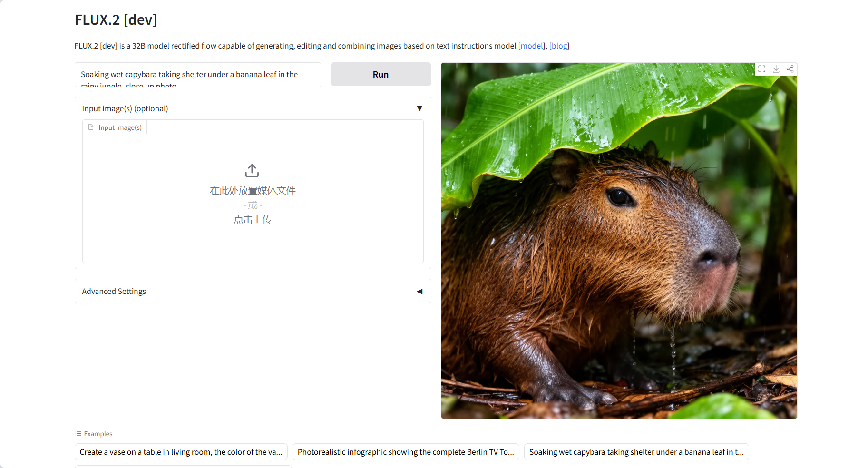
Task: Pick the soaking wet capybara example prompt
Action: pos(636,452)
